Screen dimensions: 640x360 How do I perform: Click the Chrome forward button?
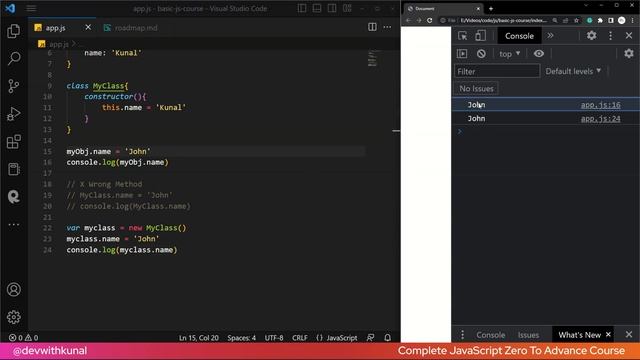(x=419, y=20)
